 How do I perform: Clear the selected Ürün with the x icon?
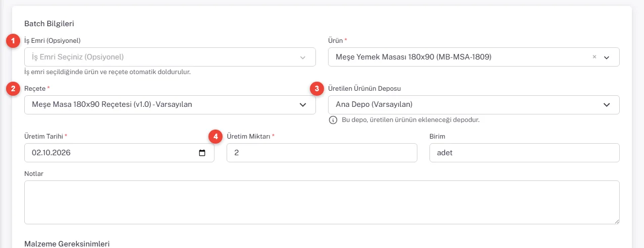coord(594,57)
